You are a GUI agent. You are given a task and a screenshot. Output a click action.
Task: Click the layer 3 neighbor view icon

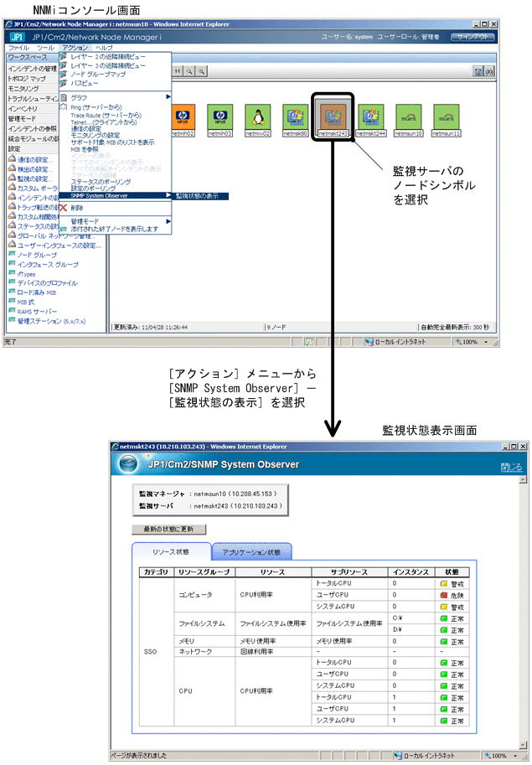(64, 65)
